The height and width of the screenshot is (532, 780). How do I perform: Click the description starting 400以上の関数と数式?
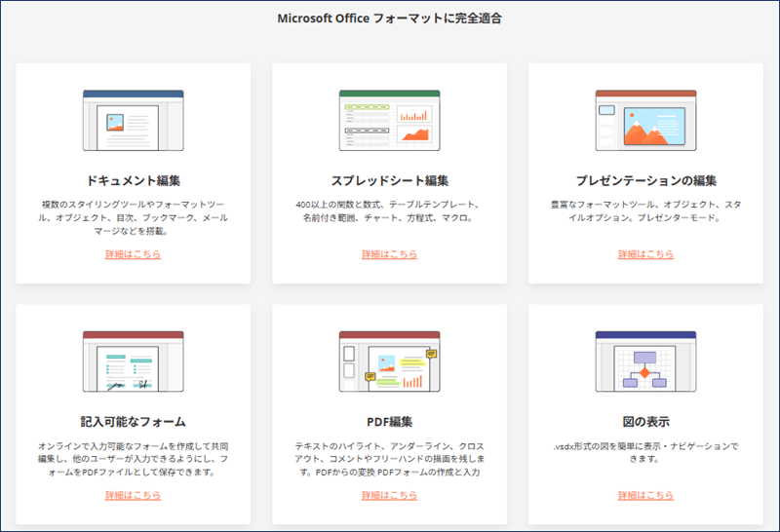(x=389, y=211)
